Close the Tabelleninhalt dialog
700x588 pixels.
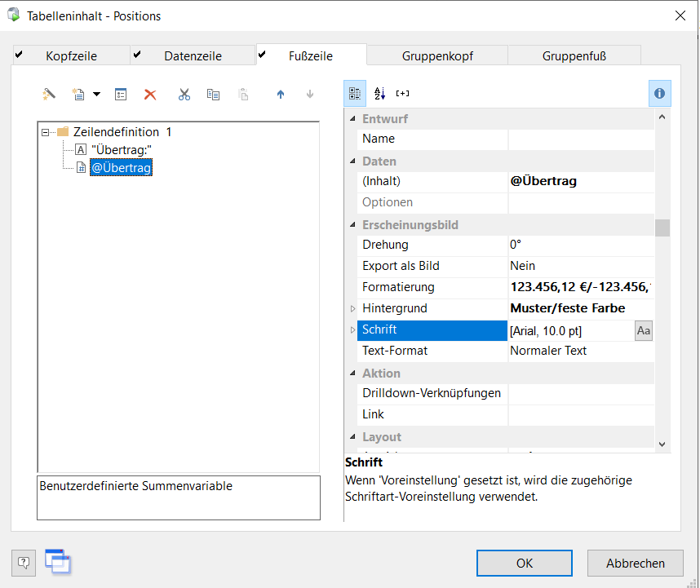pos(680,15)
